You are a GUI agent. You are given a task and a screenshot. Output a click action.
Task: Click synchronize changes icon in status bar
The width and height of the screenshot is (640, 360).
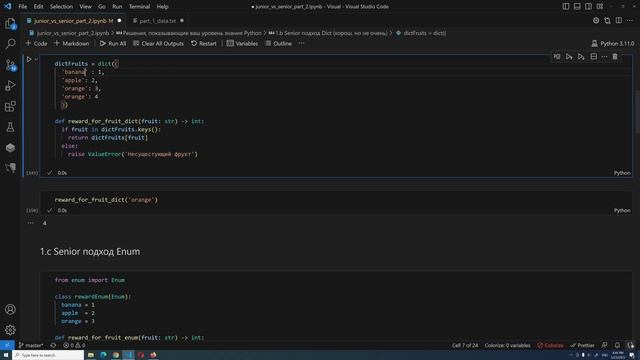click(x=53, y=345)
